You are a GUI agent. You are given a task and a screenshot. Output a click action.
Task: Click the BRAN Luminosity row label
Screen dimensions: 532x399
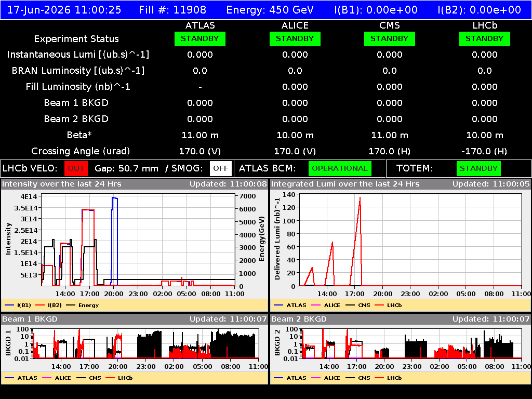pos(78,71)
